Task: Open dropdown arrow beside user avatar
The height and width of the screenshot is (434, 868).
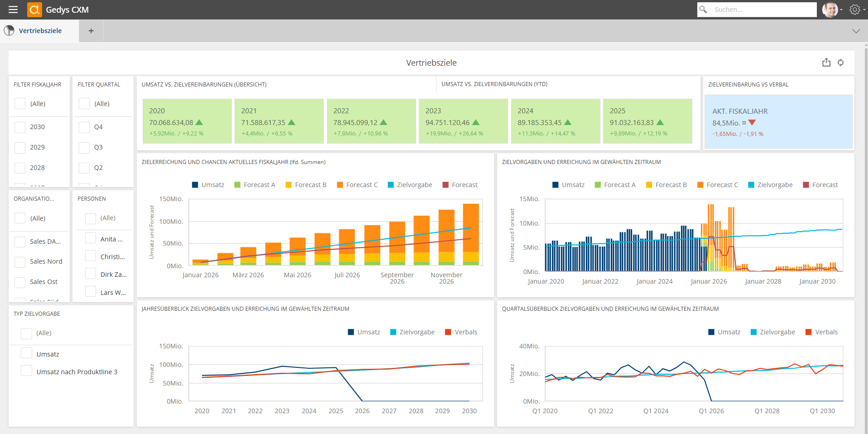Action: [841, 10]
